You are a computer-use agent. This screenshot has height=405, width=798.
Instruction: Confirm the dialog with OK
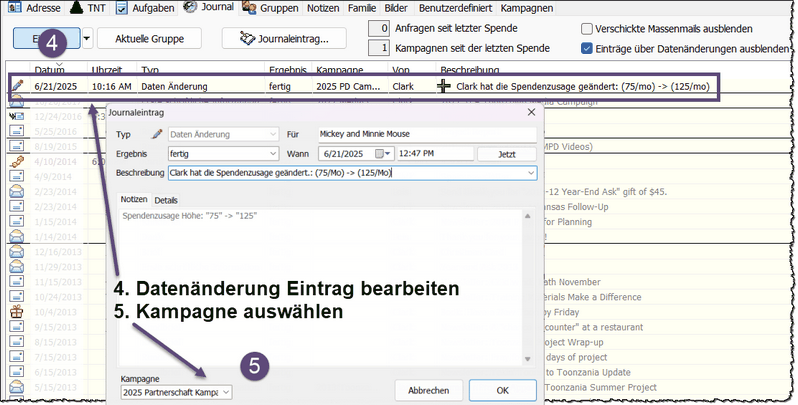click(x=502, y=390)
